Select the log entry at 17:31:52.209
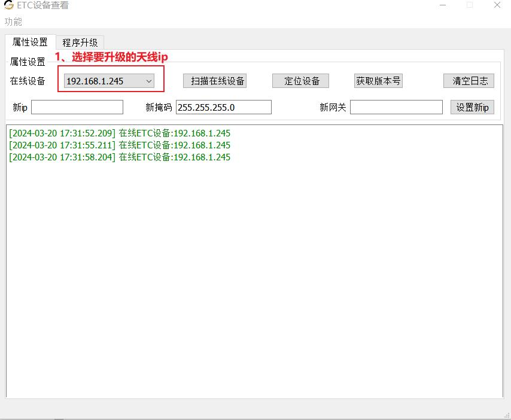511x420 pixels. tap(120, 133)
